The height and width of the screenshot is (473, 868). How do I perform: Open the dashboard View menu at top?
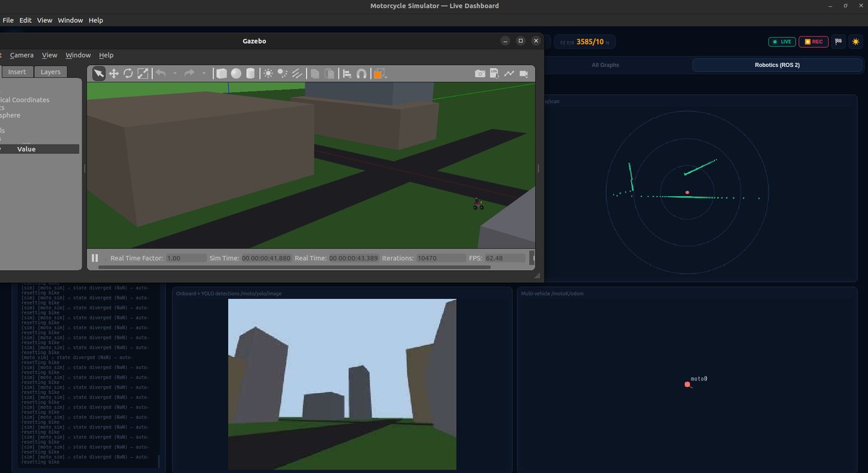(45, 20)
